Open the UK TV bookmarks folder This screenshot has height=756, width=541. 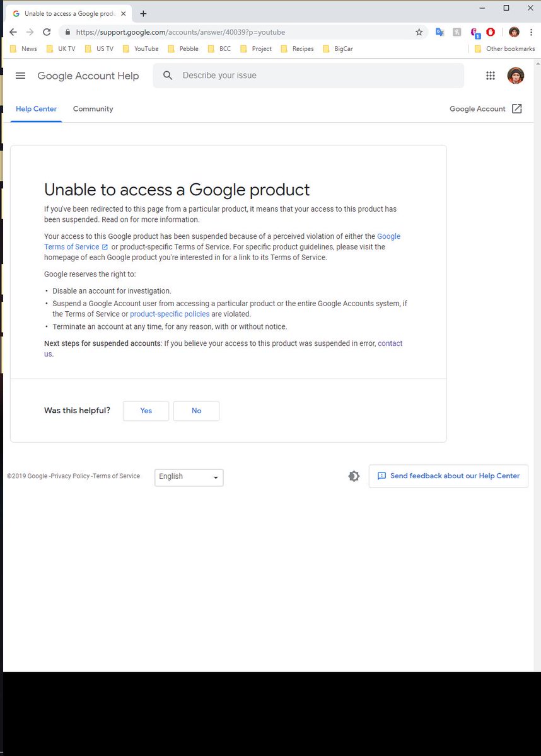coord(61,49)
